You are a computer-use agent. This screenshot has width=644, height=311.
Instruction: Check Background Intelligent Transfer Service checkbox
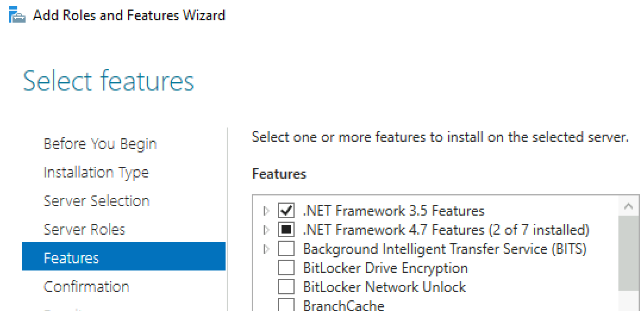tap(286, 249)
